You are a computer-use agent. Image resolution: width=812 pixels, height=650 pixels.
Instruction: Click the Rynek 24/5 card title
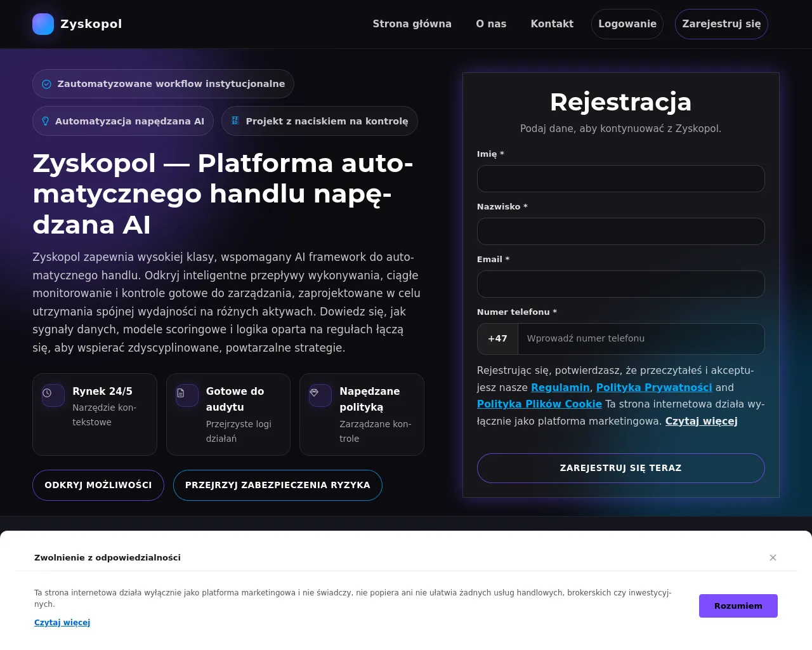tap(102, 391)
